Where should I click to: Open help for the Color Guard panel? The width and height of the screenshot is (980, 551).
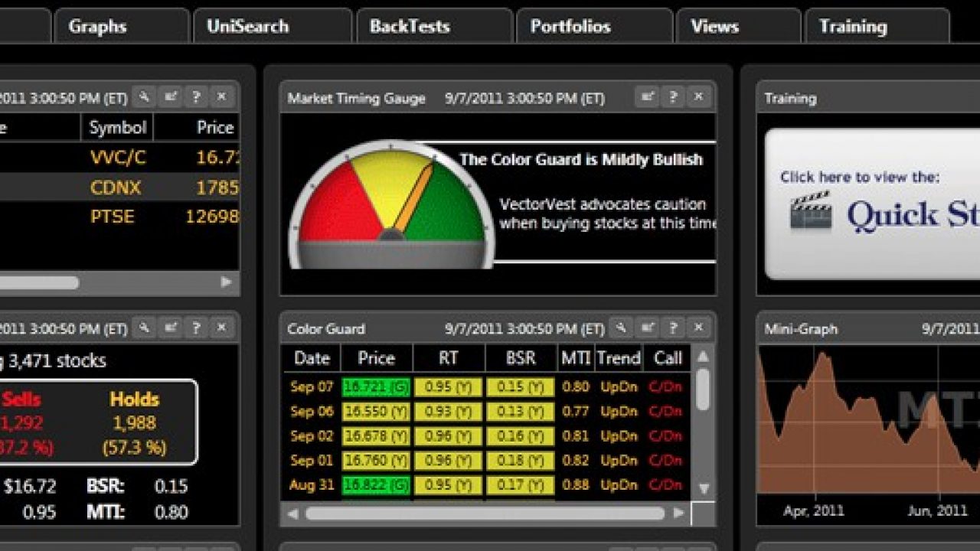click(x=673, y=328)
